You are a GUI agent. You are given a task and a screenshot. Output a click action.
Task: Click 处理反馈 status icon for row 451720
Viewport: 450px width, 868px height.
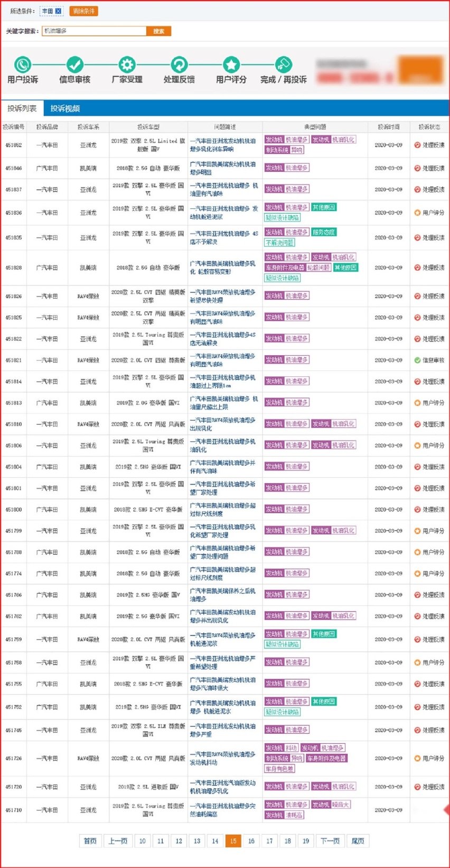click(417, 787)
